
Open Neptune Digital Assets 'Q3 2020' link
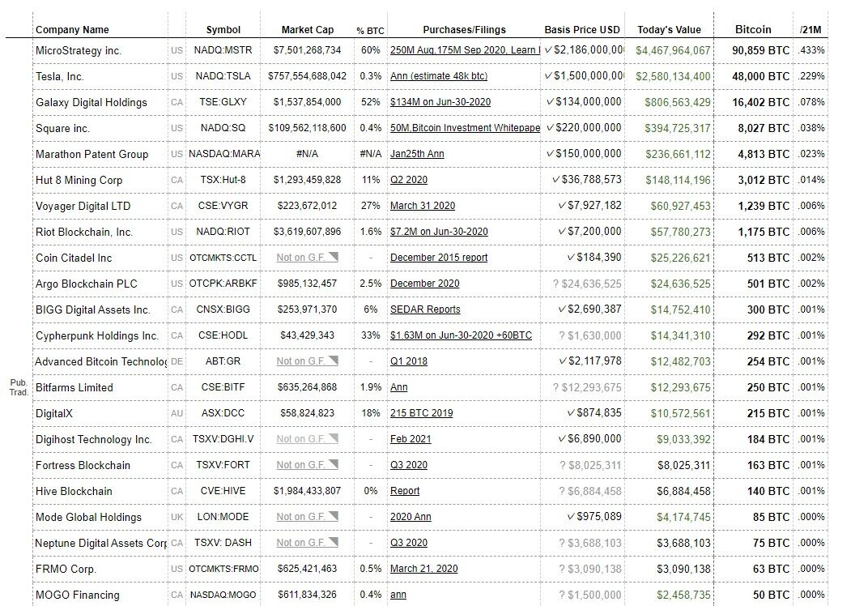(409, 542)
